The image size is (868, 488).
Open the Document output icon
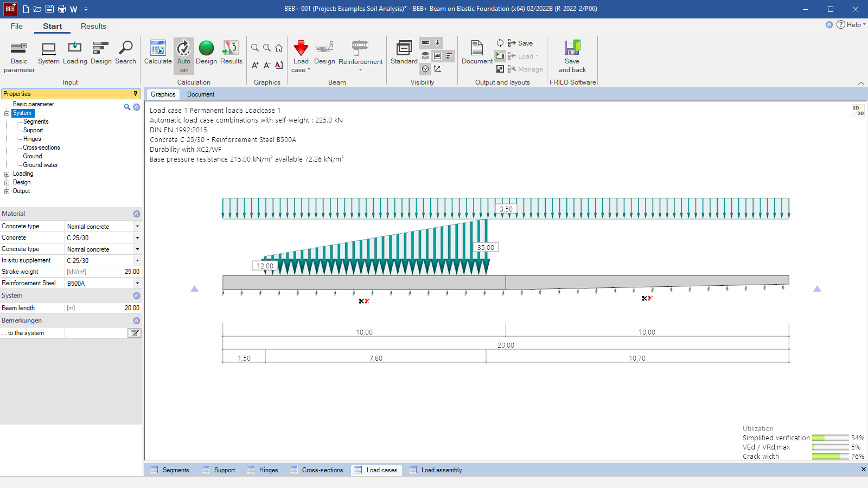point(477,53)
